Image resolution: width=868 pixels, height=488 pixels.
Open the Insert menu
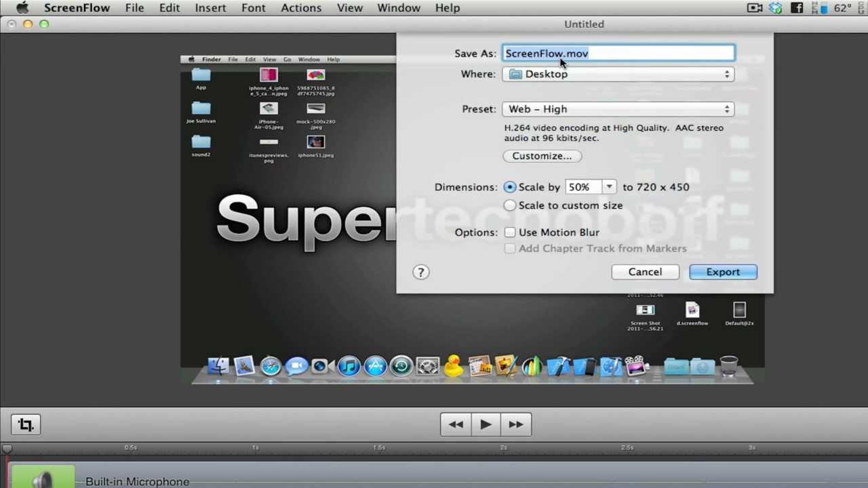coord(210,8)
